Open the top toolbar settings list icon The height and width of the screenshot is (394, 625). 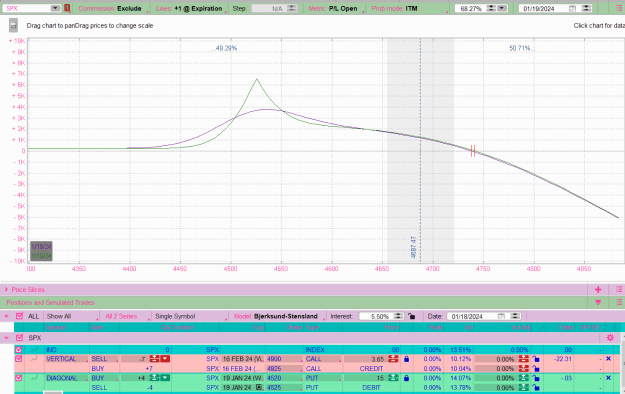click(x=619, y=8)
